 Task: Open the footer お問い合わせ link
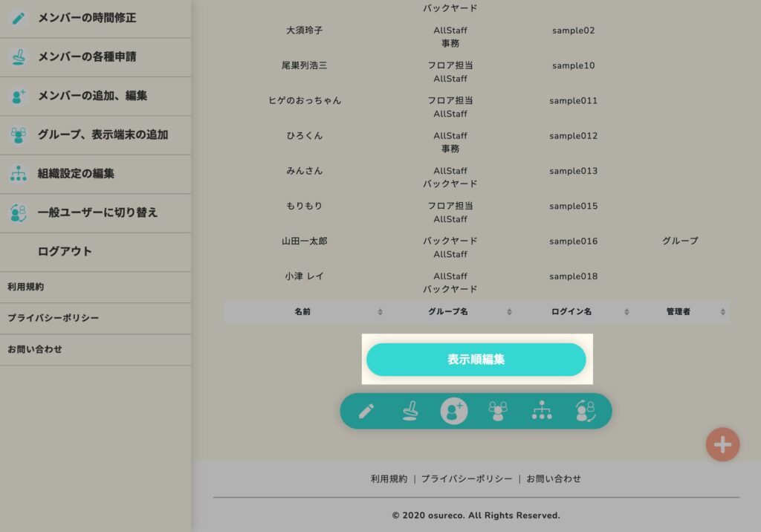tap(554, 479)
